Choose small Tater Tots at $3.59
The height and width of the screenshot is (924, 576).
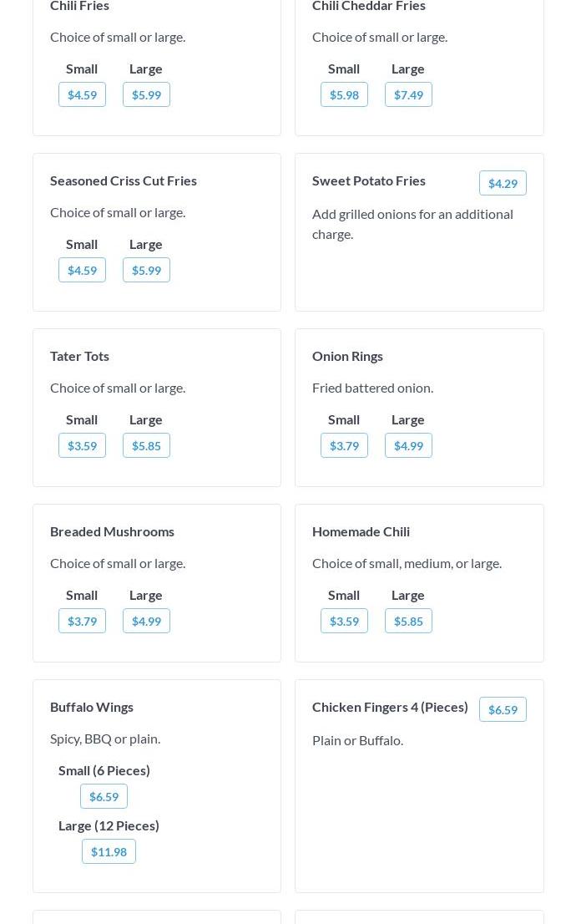(x=82, y=445)
